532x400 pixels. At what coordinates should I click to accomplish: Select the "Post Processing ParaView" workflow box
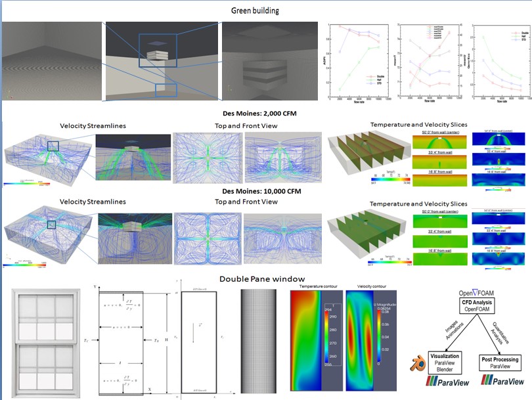point(500,363)
